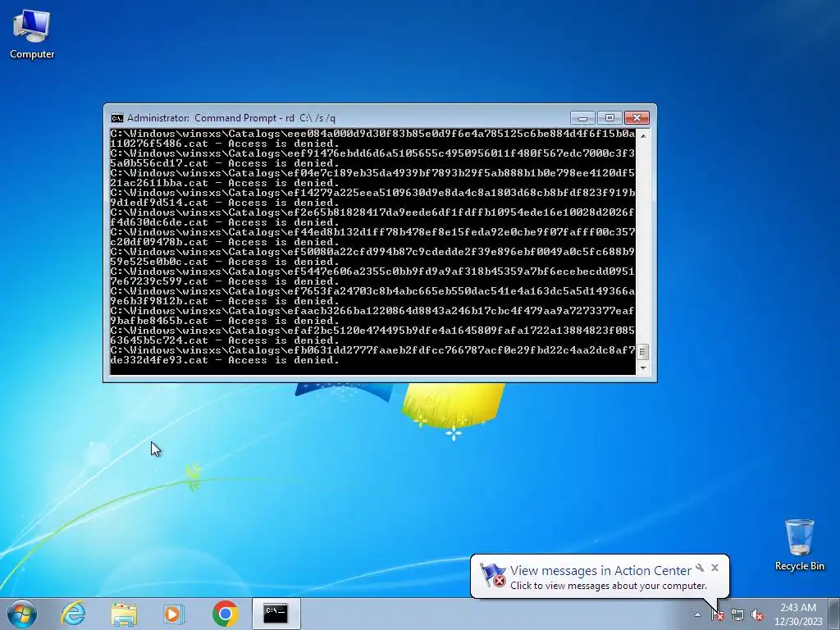Viewport: 840px width, 630px height.
Task: Open notification settings wrench in balloon
Action: coord(700,568)
